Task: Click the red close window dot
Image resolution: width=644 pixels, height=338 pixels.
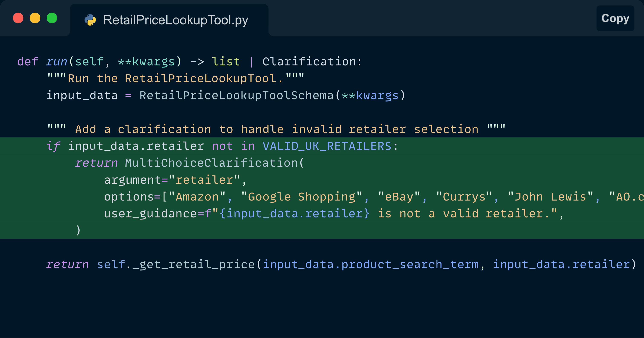Action: pos(18,18)
